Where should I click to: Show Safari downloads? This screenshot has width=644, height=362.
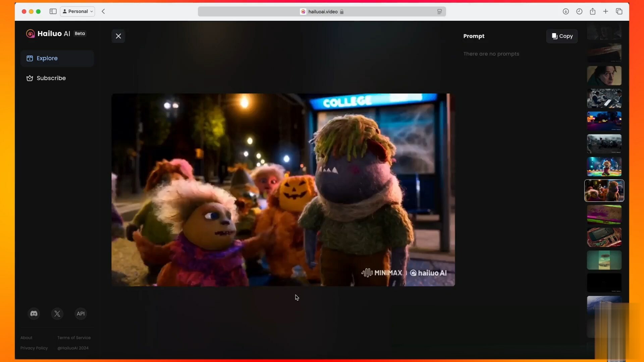566,11
